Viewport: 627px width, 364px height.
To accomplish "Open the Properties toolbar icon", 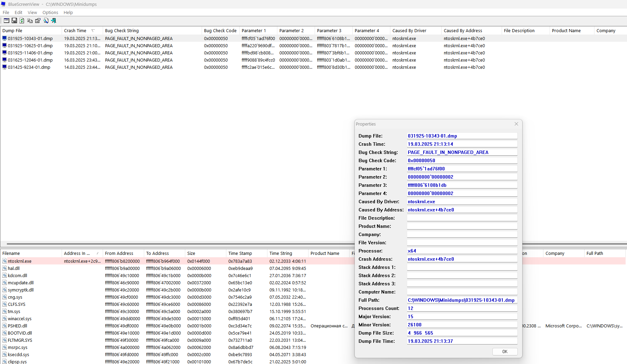I will (38, 21).
